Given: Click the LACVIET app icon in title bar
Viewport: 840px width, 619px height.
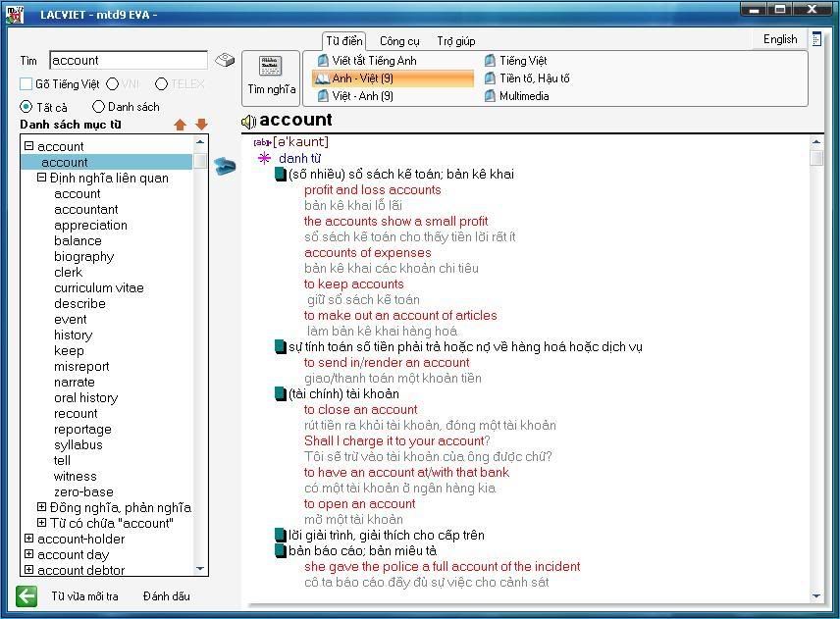Looking at the screenshot, I should (15, 13).
